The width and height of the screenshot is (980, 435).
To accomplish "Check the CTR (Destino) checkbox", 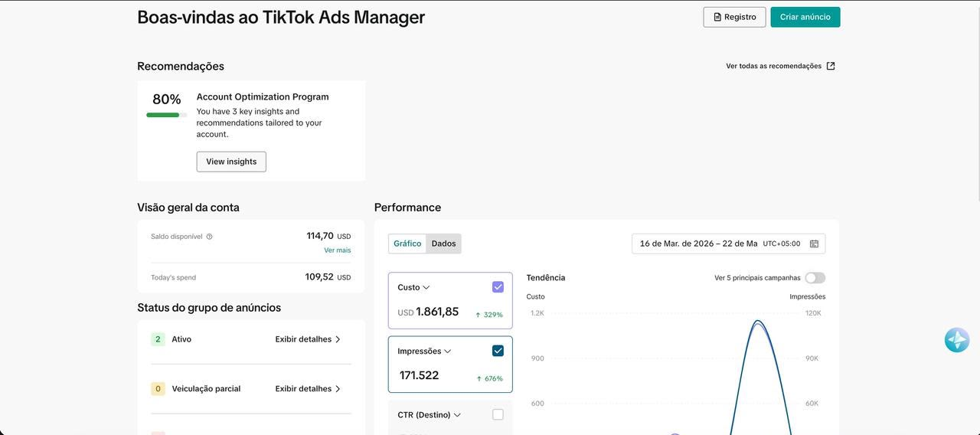I will [x=498, y=414].
